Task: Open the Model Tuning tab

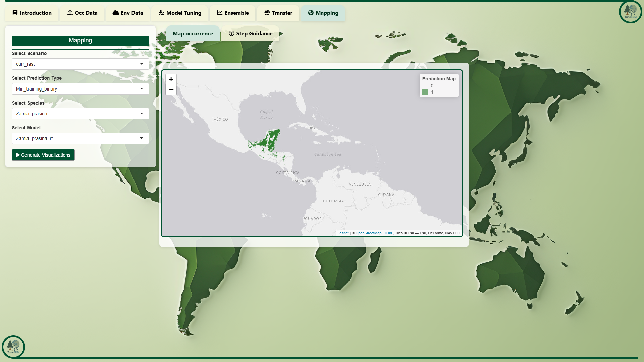Action: point(180,13)
